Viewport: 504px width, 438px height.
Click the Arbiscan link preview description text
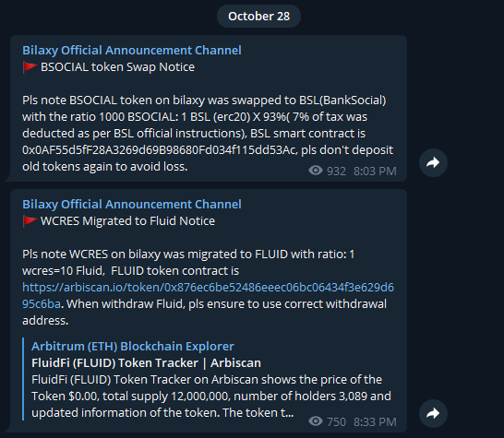pyautogui.click(x=210, y=397)
